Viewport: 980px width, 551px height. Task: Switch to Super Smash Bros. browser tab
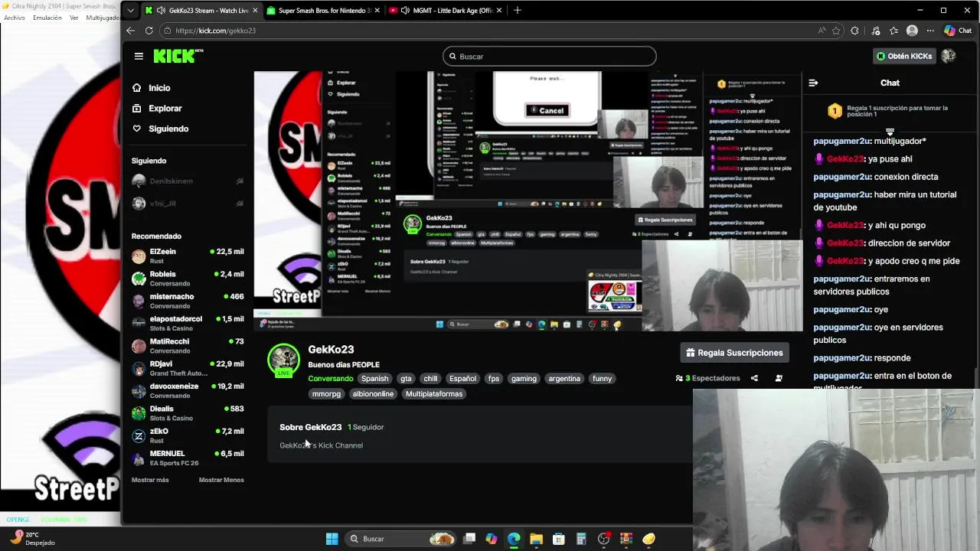(322, 11)
